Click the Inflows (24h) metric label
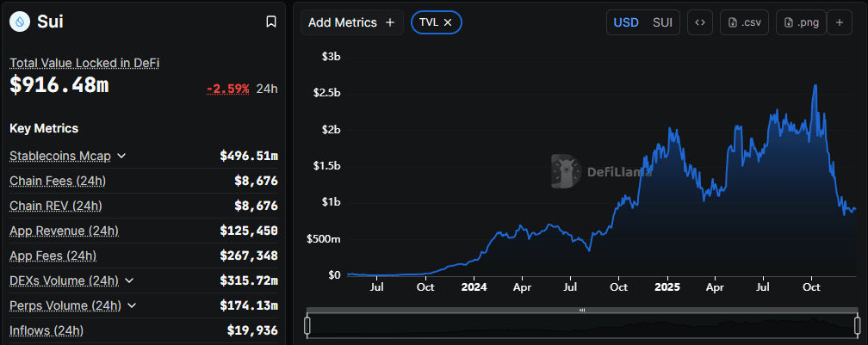868x345 pixels. [46, 330]
